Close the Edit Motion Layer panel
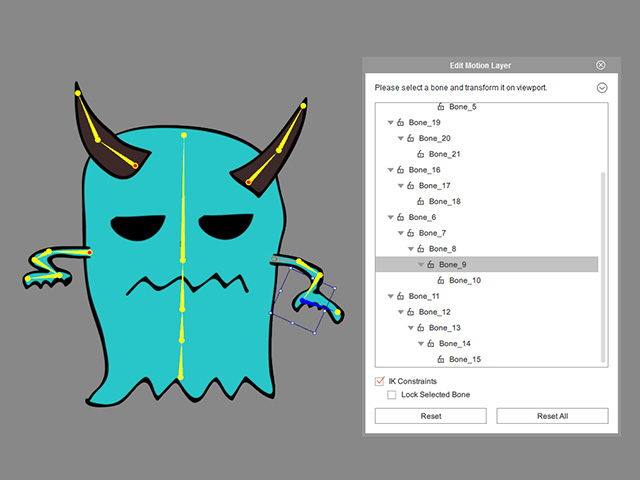 click(x=601, y=65)
